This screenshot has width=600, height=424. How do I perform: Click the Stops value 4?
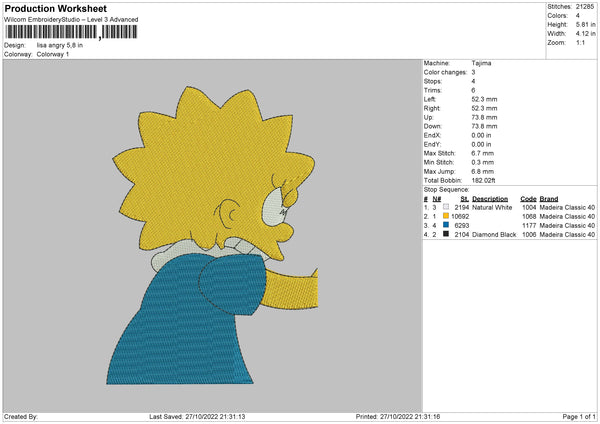pos(473,81)
